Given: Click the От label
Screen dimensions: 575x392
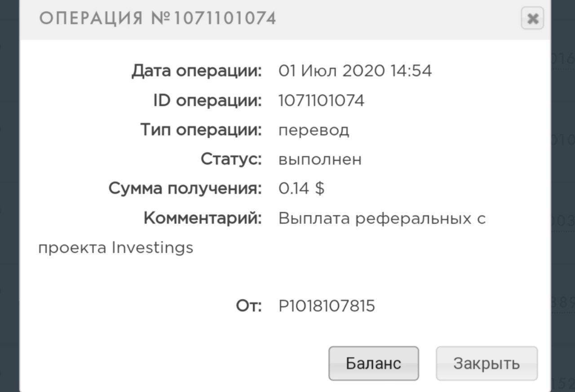Looking at the screenshot, I should click(x=248, y=306).
